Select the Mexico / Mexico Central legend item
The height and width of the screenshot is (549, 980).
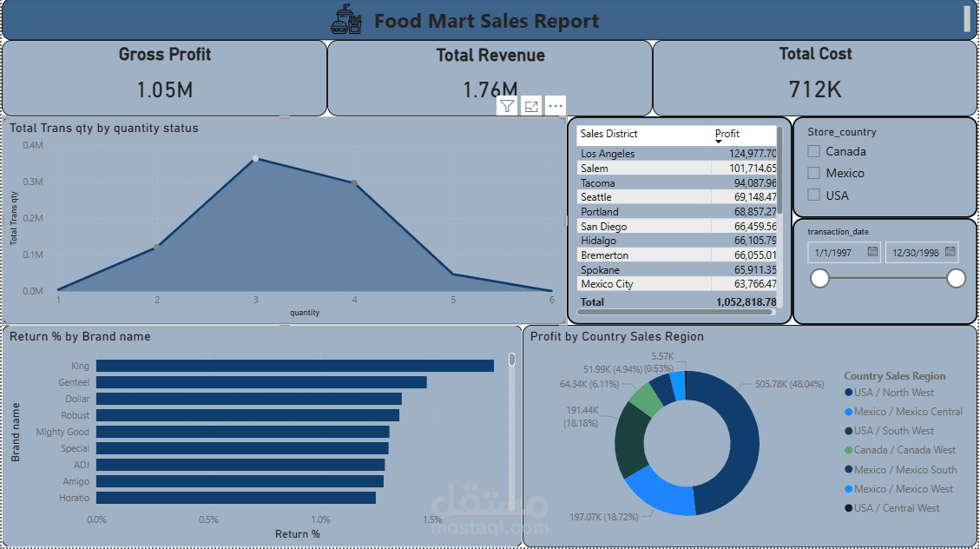[903, 412]
